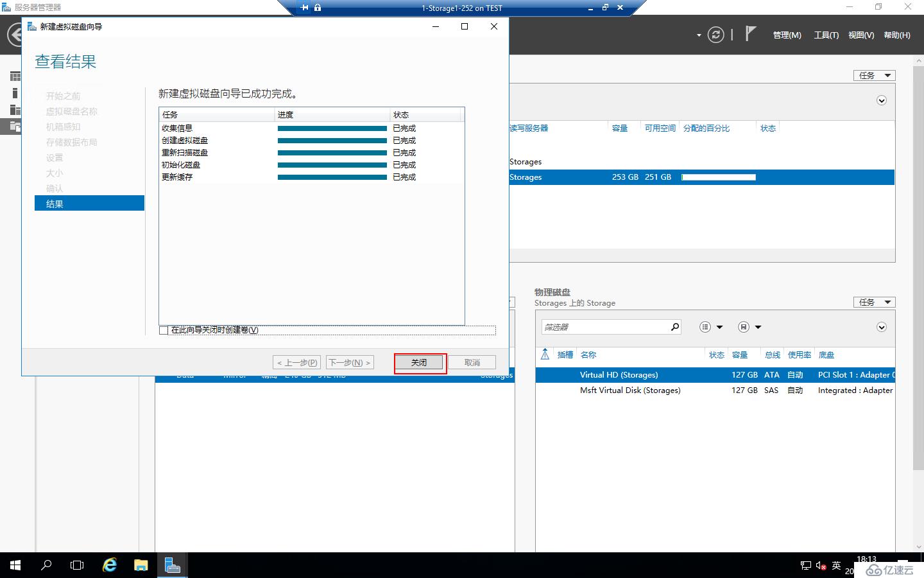Open the local server icon in sidebar
924x578 pixels.
point(15,93)
